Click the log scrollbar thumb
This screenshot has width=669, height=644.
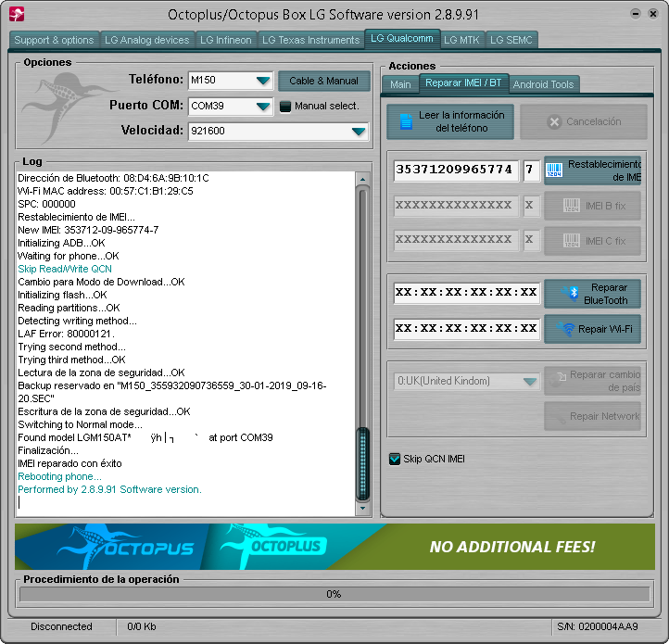click(362, 464)
